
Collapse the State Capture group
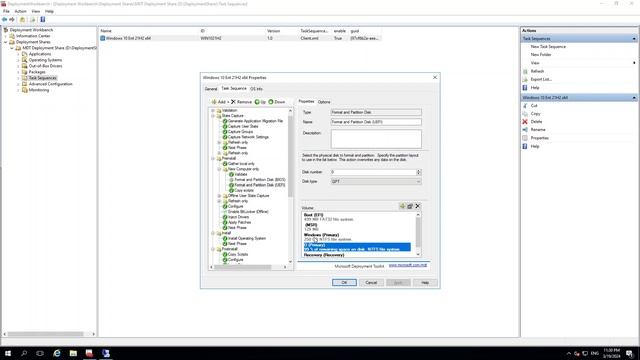click(213, 116)
